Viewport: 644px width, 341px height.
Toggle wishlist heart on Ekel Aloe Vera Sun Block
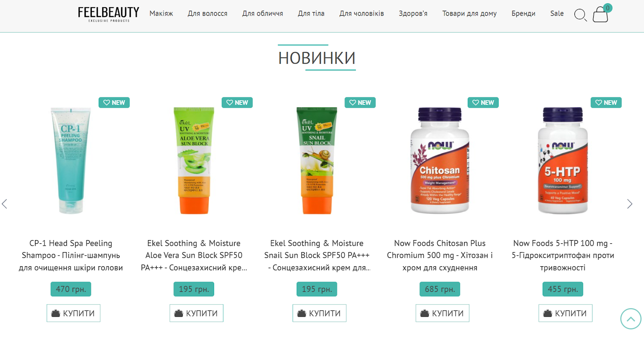[230, 103]
